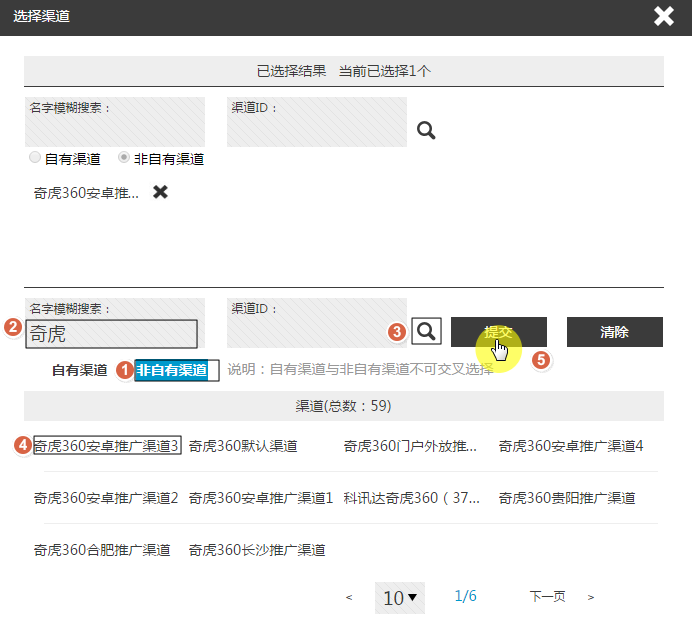This screenshot has height=634, width=692.
Task: Select channel 科讯达奇虎360（37...
Action: click(x=411, y=498)
